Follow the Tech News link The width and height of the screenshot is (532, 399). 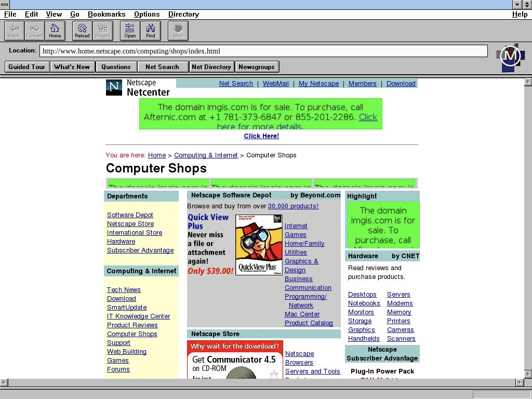(x=124, y=290)
